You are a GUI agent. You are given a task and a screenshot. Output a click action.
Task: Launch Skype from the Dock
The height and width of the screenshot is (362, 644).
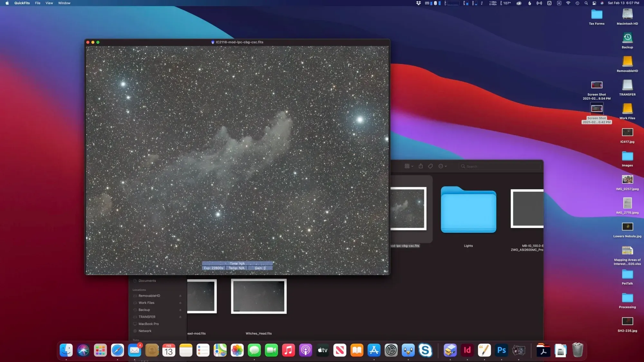(x=426, y=350)
